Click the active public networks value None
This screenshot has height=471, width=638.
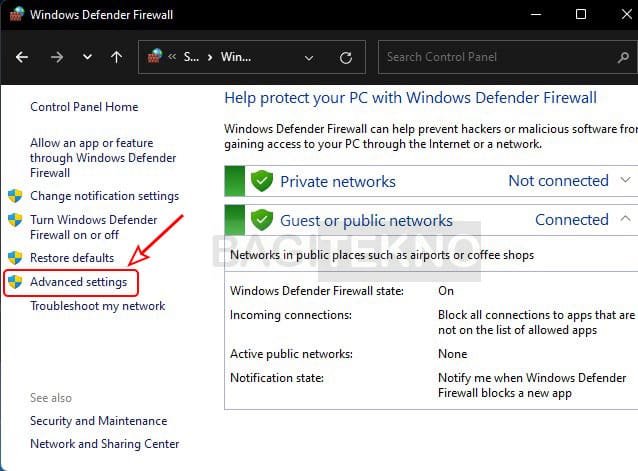pos(452,354)
